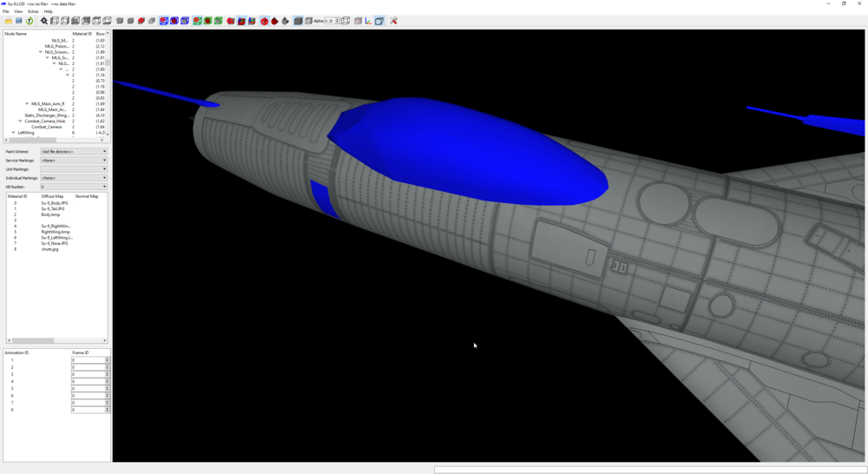Click the green reload toolbar icon

30,21
